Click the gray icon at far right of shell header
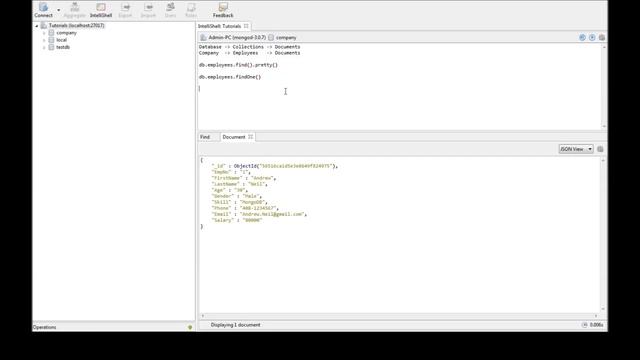Screen dimensions: 640x360 602,38
